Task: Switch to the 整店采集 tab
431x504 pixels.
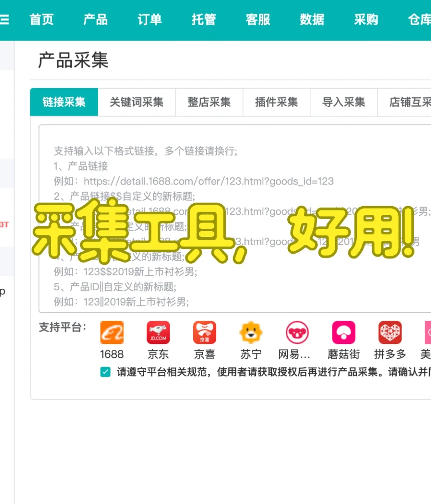Action: pos(208,102)
